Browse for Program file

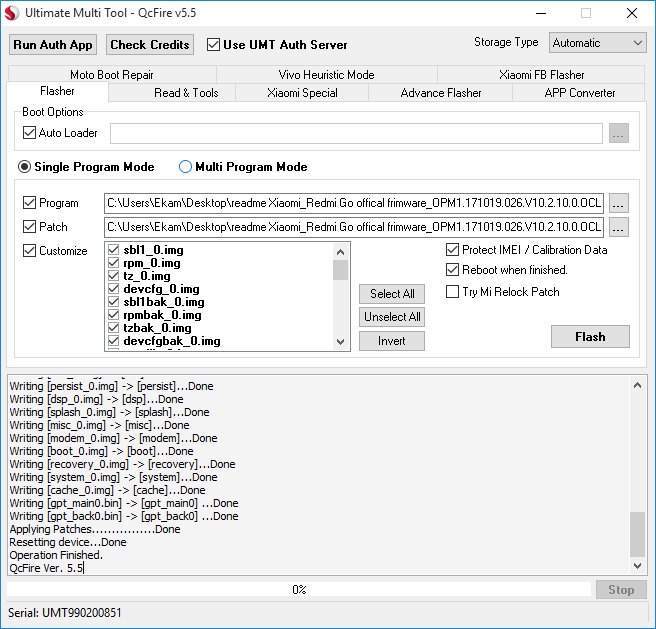point(619,203)
